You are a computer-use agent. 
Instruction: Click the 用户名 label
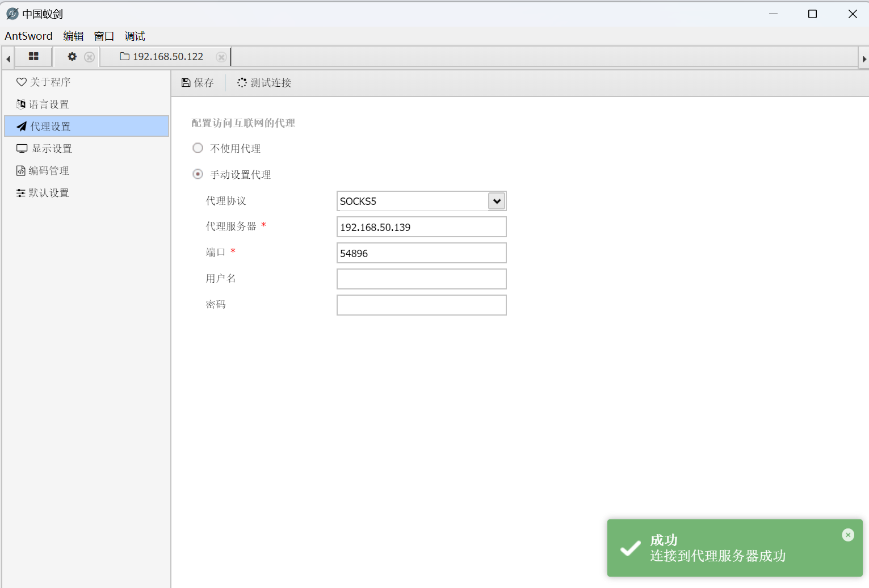point(221,279)
